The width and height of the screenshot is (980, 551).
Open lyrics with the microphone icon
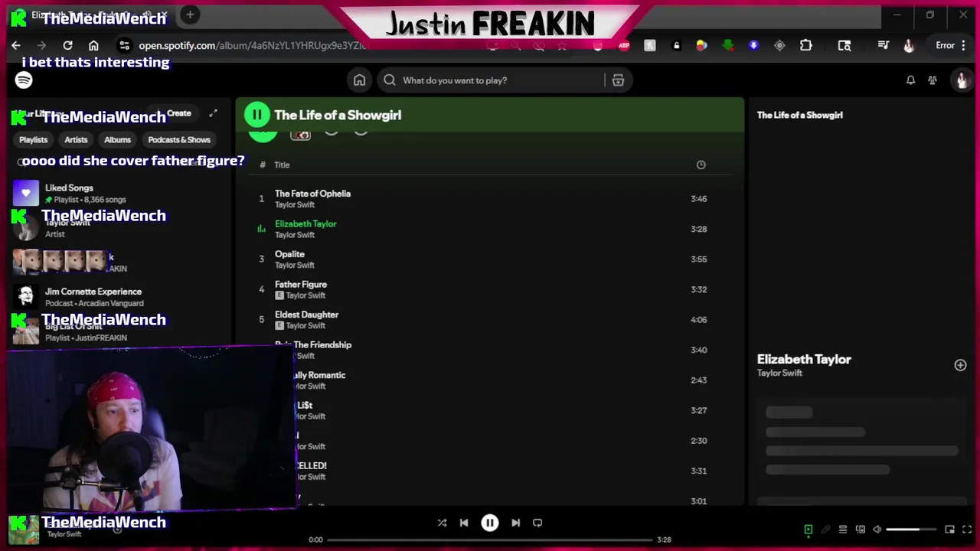[825, 530]
